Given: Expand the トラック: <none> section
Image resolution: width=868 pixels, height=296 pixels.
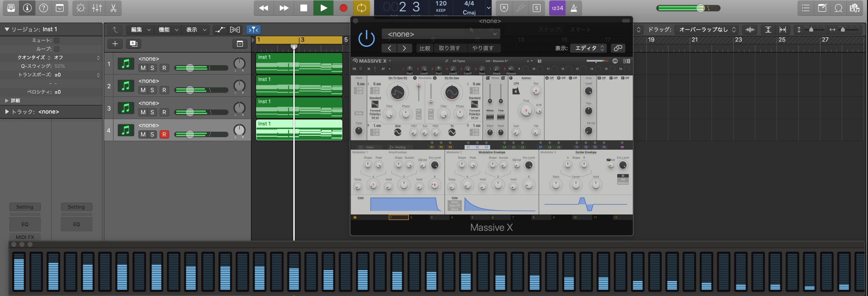Looking at the screenshot, I should (7, 111).
